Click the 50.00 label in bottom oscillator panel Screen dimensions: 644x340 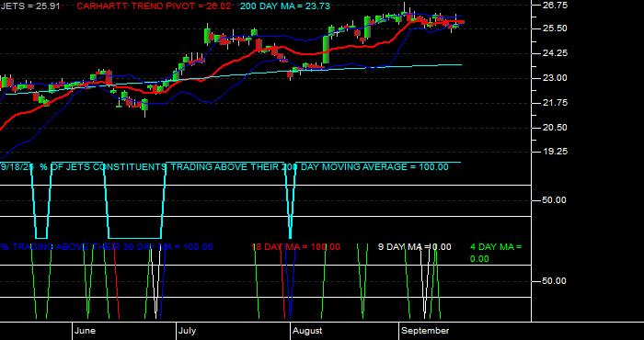click(555, 281)
